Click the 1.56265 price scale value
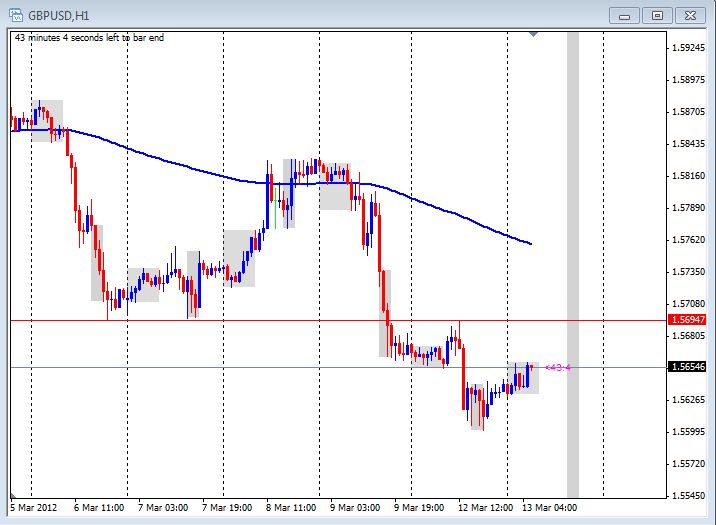The width and height of the screenshot is (716, 525). point(689,399)
